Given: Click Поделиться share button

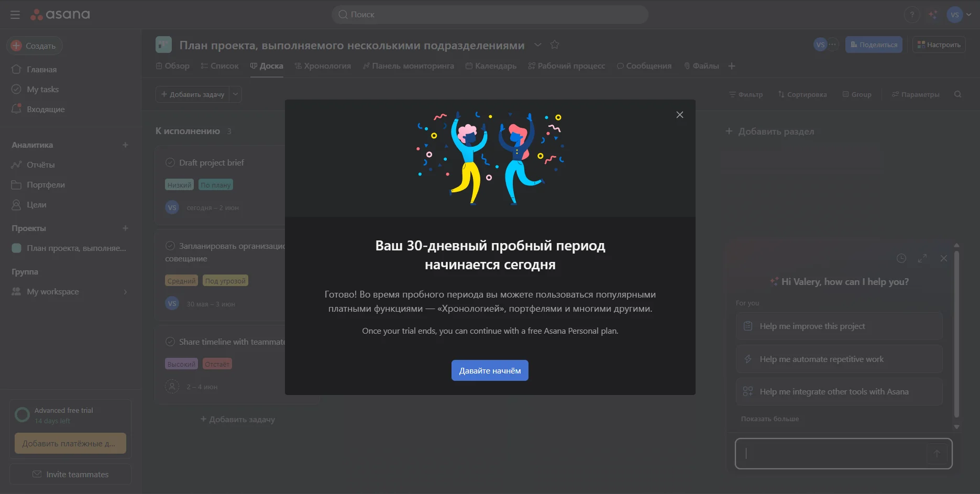Looking at the screenshot, I should [x=874, y=45].
